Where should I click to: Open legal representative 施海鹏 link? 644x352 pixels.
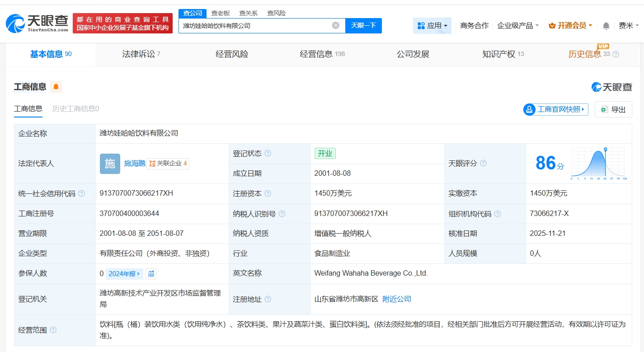pos(135,163)
